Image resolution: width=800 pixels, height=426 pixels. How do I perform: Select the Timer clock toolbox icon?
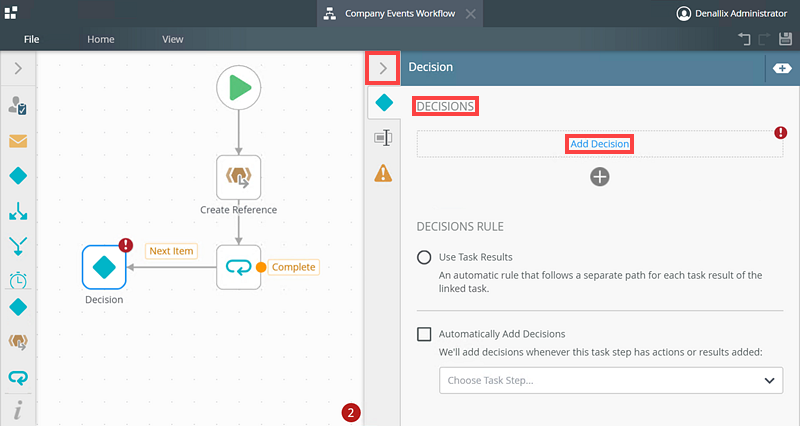click(x=18, y=280)
